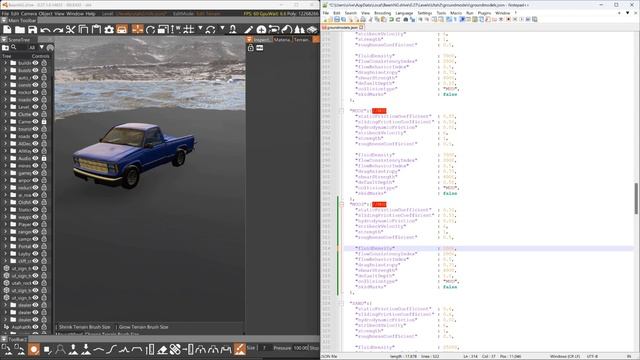Select the Smooth terrain tool

98,349
